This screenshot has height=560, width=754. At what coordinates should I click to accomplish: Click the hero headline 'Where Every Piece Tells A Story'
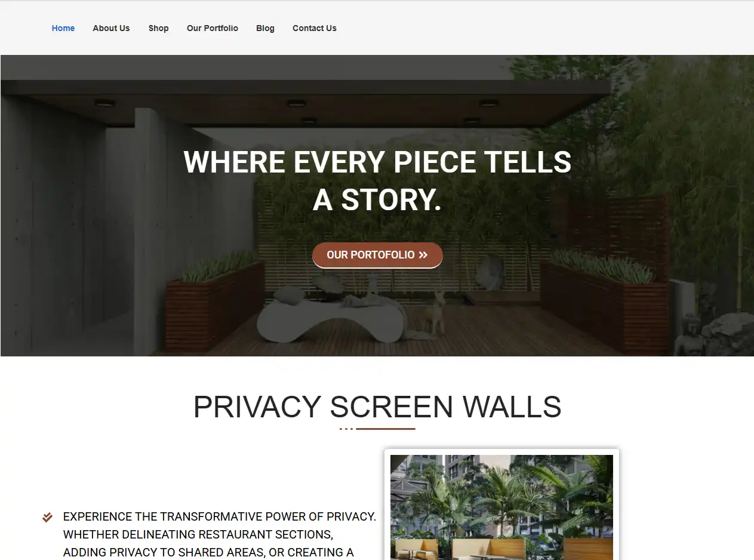pyautogui.click(x=377, y=180)
